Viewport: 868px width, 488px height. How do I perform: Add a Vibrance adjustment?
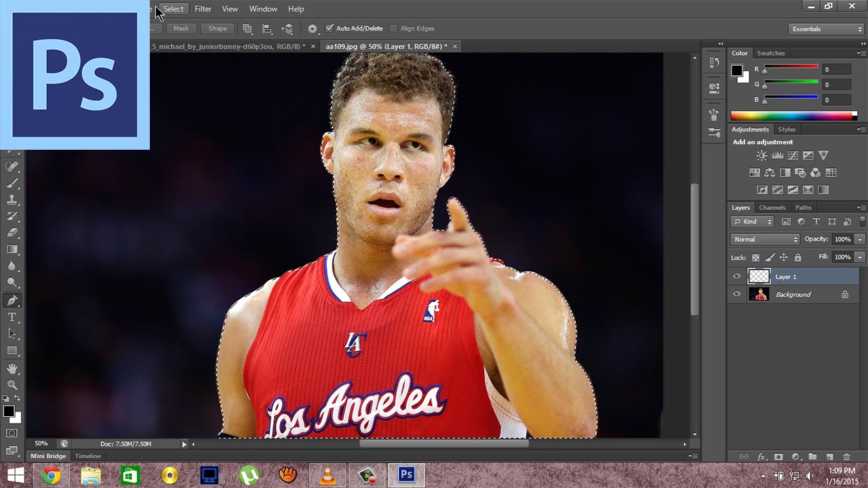point(823,155)
